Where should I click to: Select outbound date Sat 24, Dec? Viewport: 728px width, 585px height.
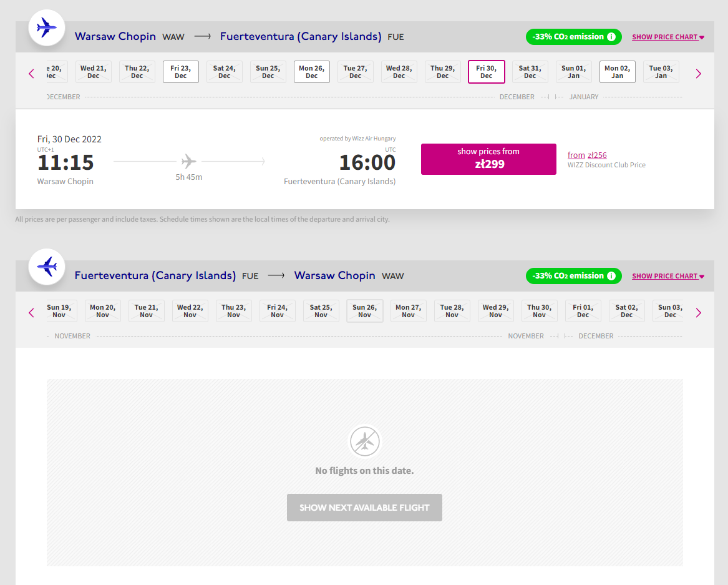coord(224,72)
